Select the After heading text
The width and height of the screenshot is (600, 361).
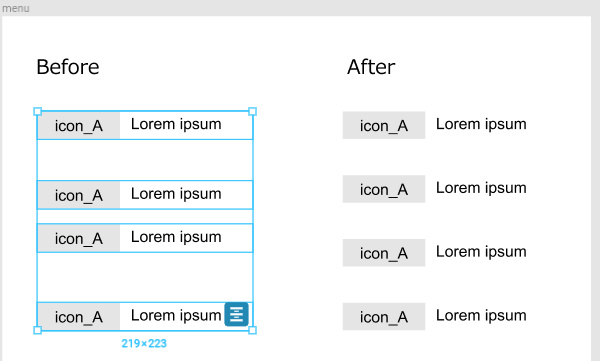point(371,67)
